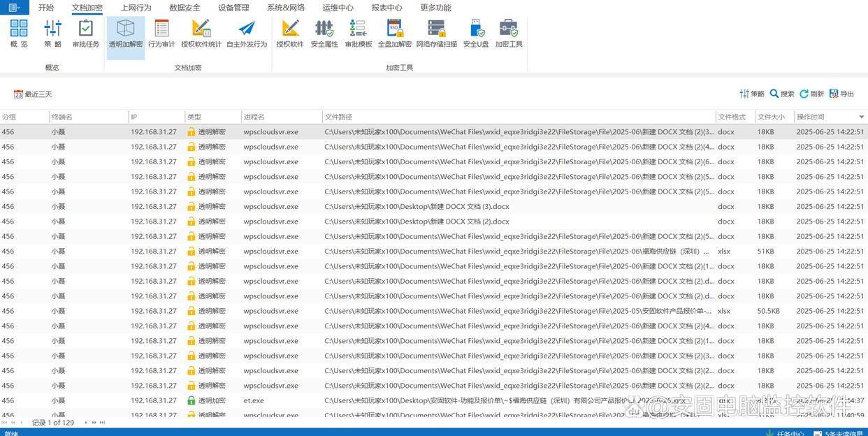Switch to the 报表中心 tab
Image resolution: width=868 pixels, height=436 pixels.
386,8
